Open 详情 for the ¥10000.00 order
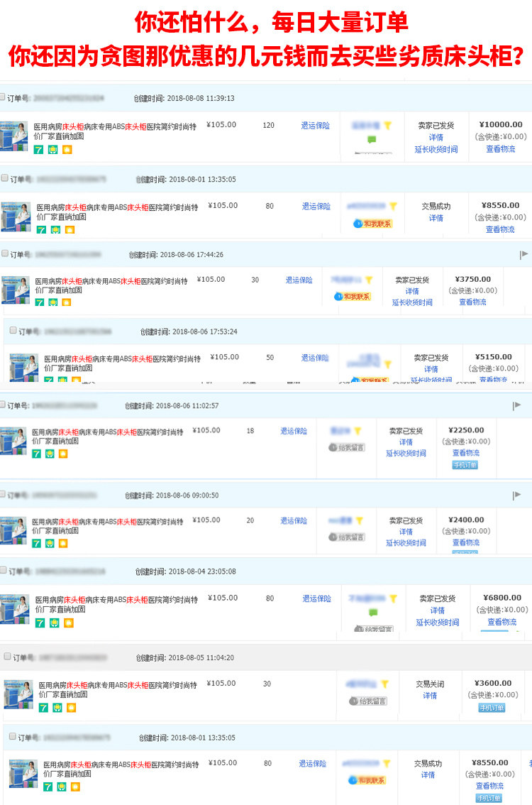Screen dimensions: 532x805 (436, 137)
